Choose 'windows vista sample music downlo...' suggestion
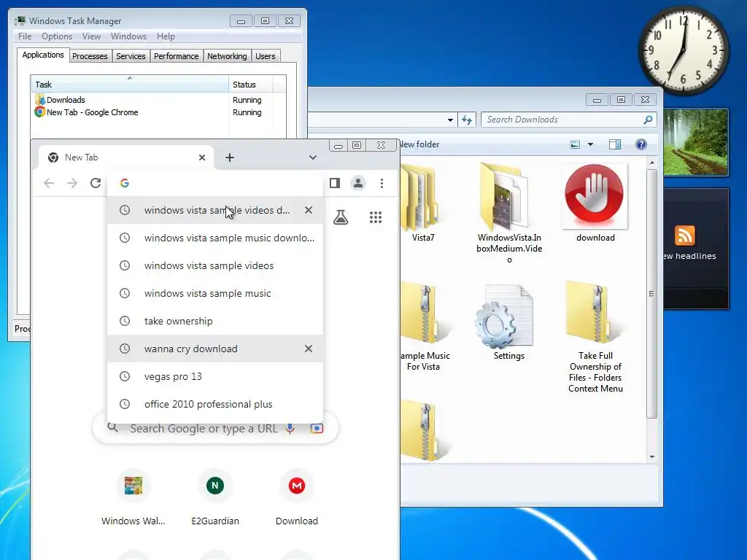This screenshot has height=560, width=747. (215, 238)
